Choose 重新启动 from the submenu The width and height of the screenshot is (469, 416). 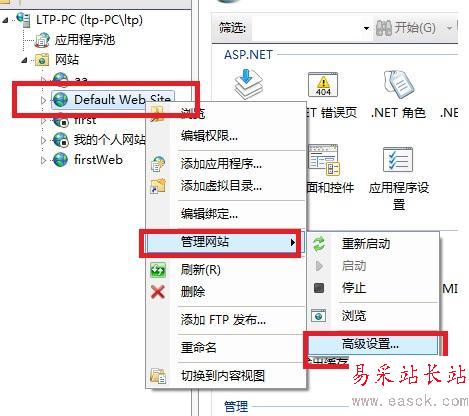[x=366, y=244]
